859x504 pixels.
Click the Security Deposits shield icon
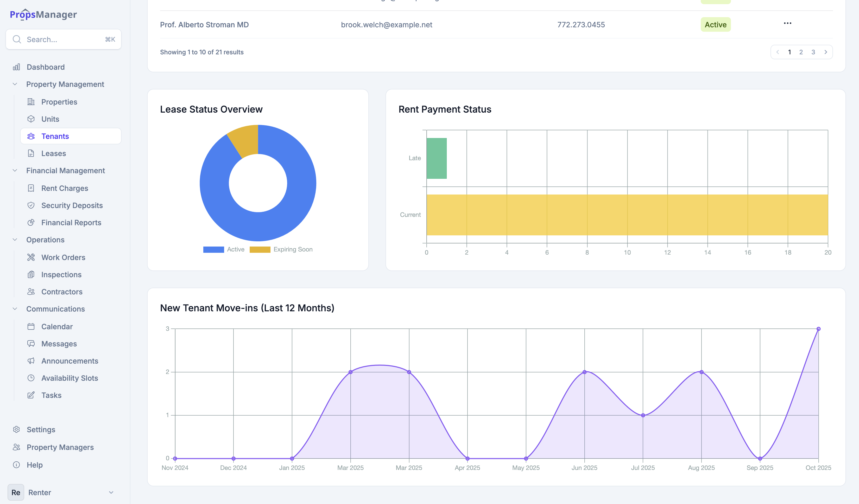(x=31, y=205)
